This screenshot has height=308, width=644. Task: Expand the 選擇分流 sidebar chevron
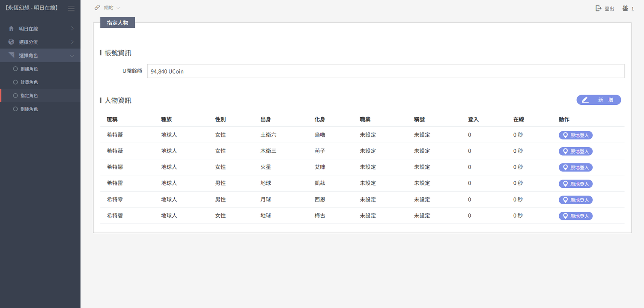pos(72,42)
